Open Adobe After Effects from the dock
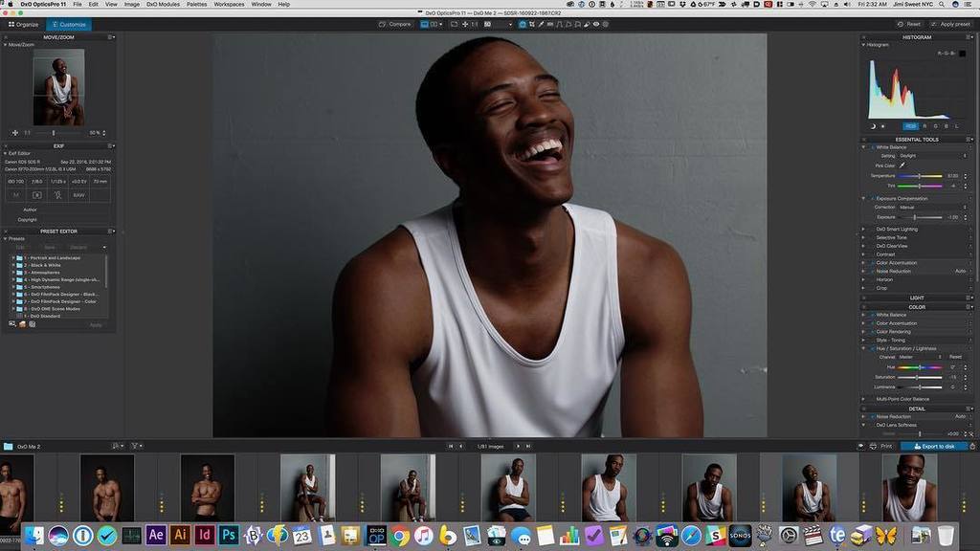This screenshot has width=980, height=551. point(156,535)
